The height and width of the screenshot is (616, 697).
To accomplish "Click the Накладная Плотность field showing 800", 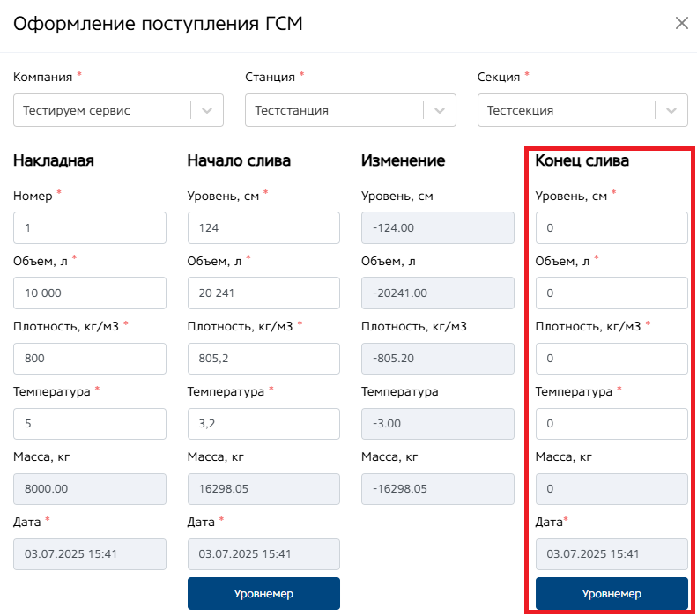I will pos(90,359).
